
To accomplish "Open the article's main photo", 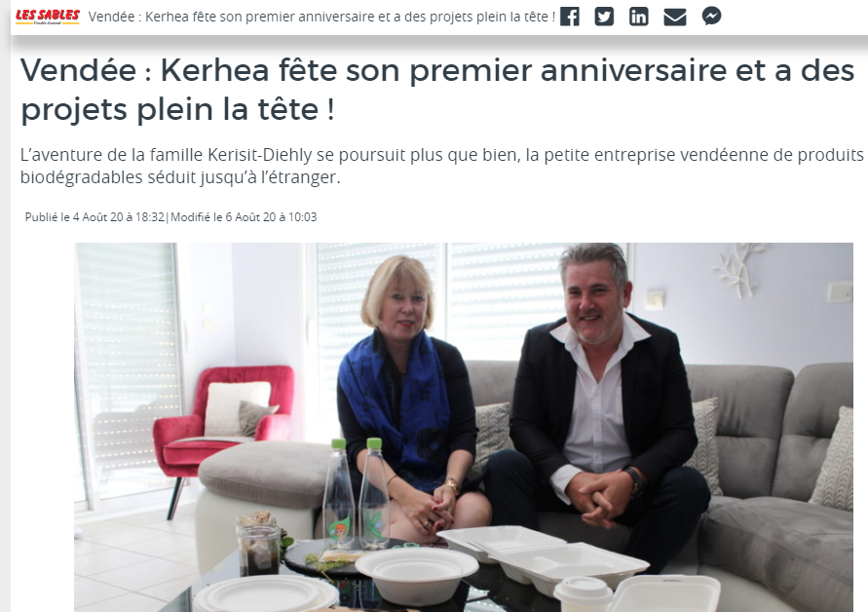I will (x=464, y=427).
